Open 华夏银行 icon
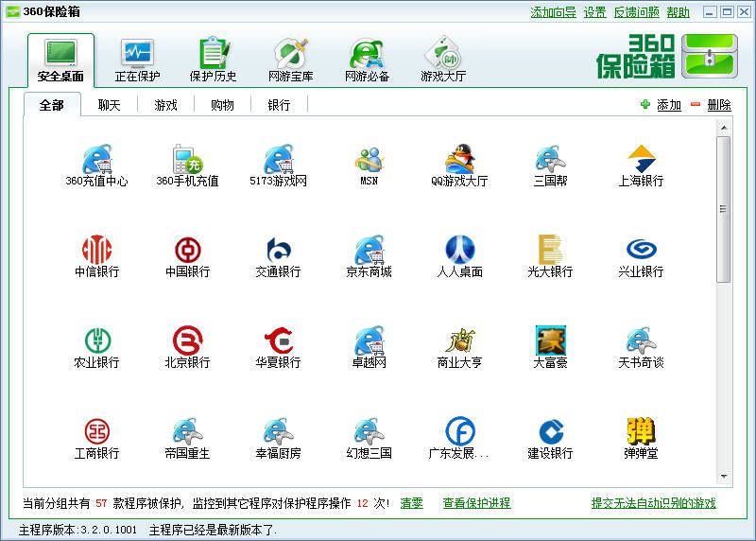This screenshot has height=541, width=756. pyautogui.click(x=278, y=347)
